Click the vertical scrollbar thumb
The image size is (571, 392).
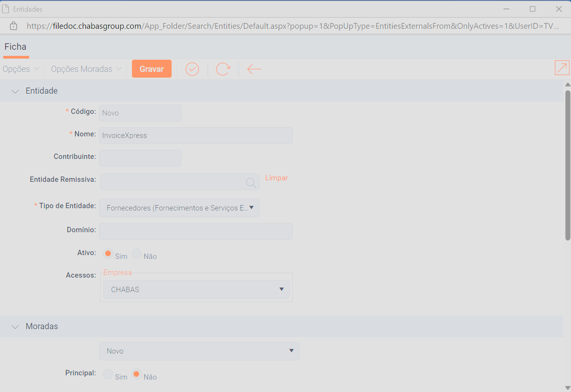(x=568, y=165)
